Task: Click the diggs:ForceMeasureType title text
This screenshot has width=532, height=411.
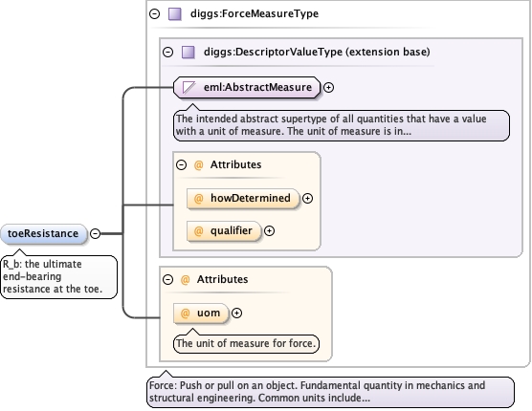Action: tap(255, 14)
